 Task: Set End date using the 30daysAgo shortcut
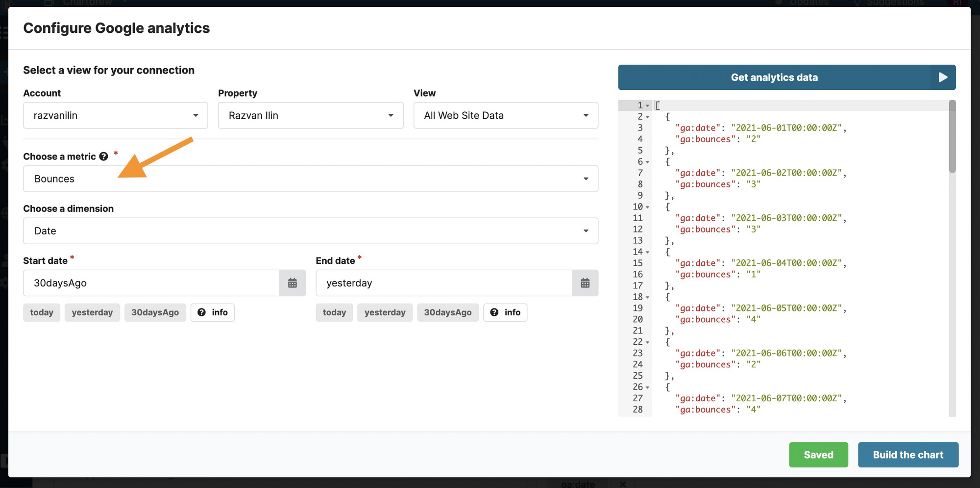click(x=447, y=312)
